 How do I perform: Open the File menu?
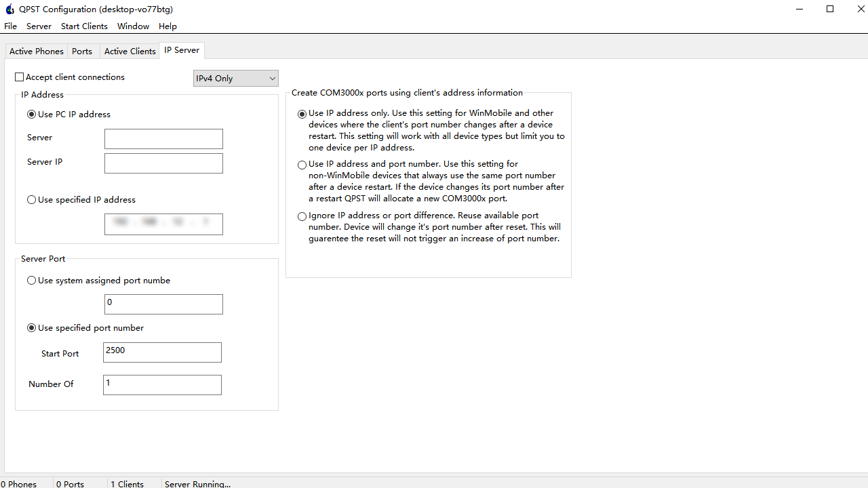tap(11, 26)
